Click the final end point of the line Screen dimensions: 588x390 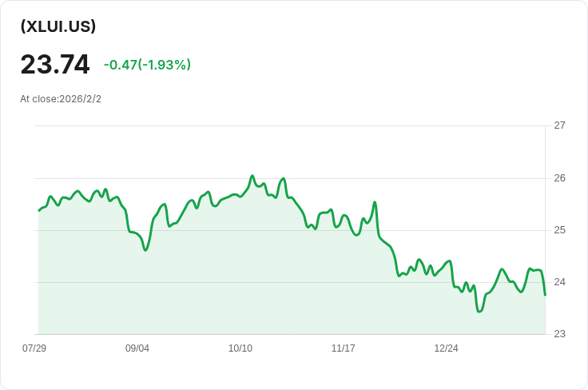click(x=545, y=295)
